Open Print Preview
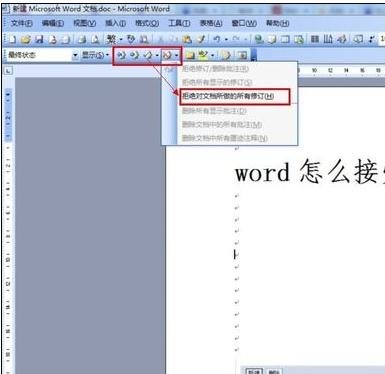Screen dimensions: 385x374 coord(95,40)
